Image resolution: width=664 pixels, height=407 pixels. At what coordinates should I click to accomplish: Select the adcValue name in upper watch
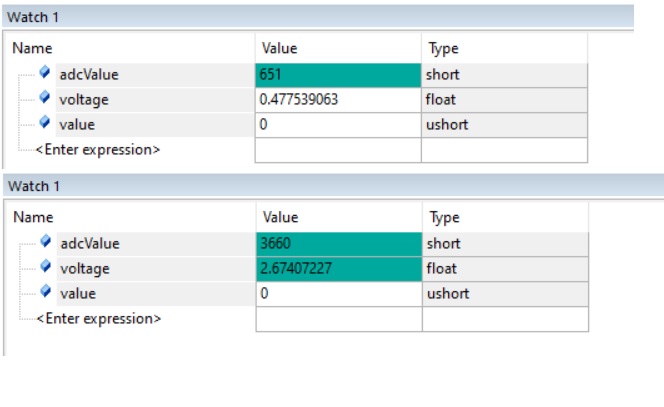(x=89, y=75)
